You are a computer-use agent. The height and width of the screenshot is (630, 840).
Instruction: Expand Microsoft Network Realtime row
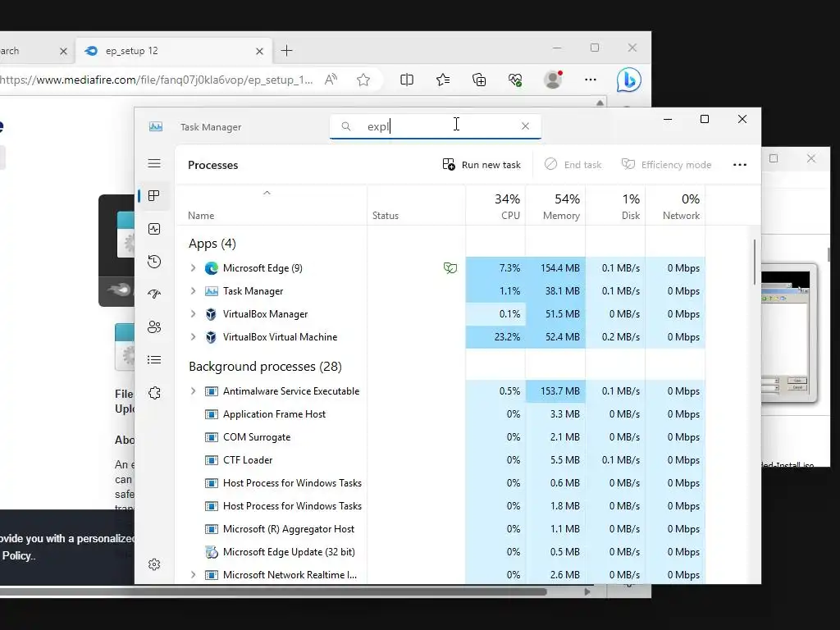tap(193, 575)
